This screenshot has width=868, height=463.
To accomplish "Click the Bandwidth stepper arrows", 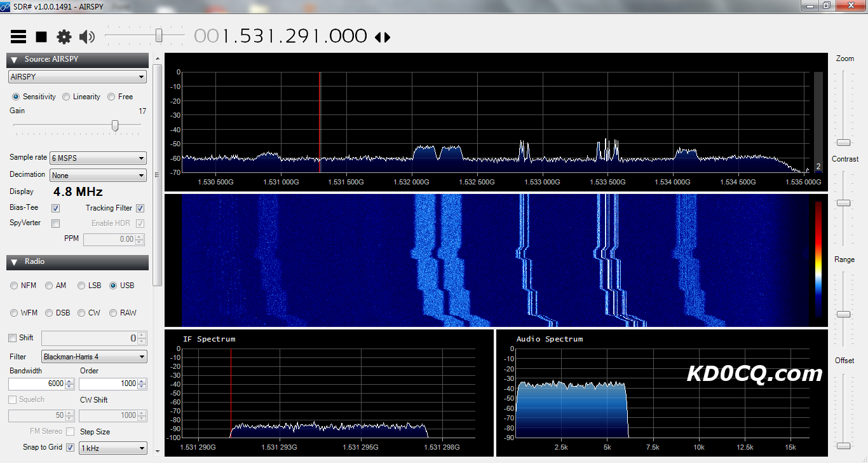I will pos(70,384).
